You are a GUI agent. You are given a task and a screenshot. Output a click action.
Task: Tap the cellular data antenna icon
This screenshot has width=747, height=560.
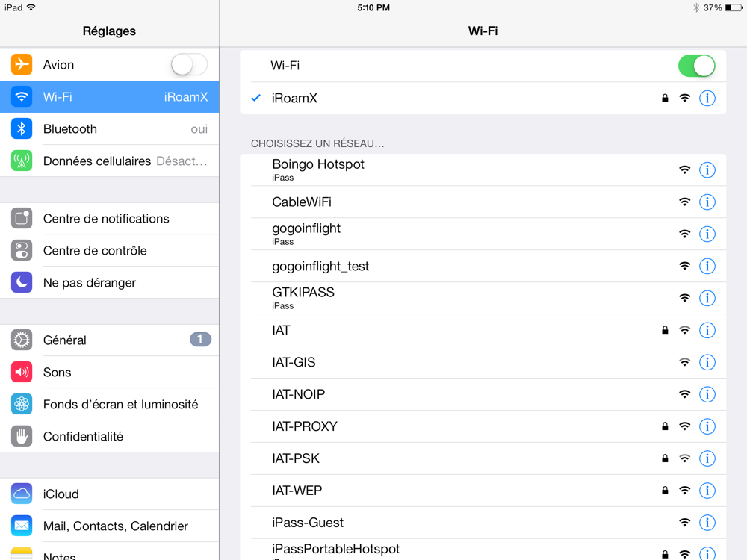tap(22, 161)
